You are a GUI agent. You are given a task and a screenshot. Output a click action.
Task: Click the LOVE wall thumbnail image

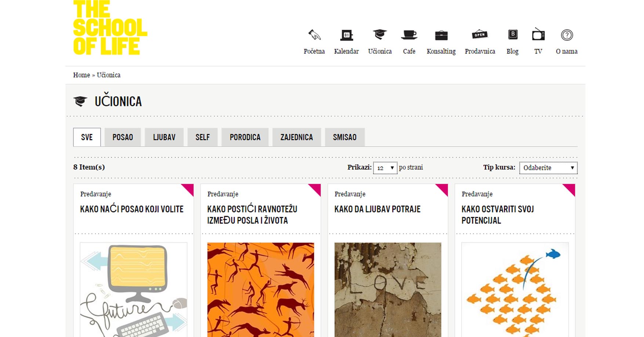(388, 289)
